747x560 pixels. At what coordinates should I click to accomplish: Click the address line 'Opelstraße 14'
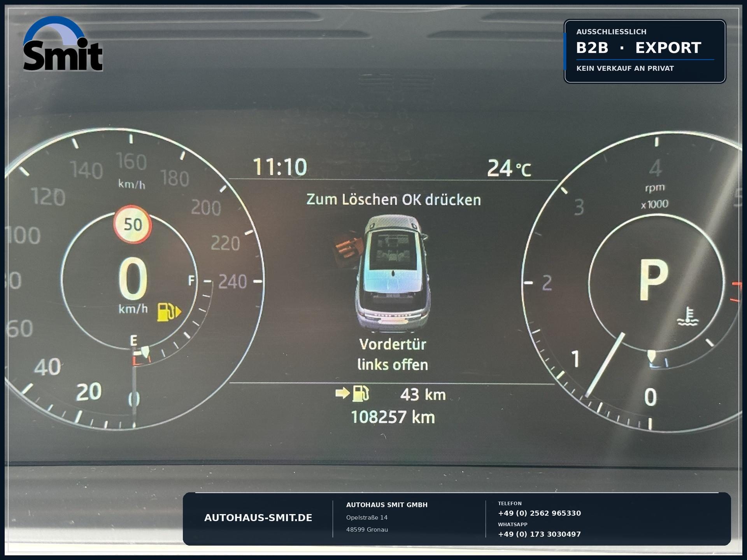coord(367,518)
